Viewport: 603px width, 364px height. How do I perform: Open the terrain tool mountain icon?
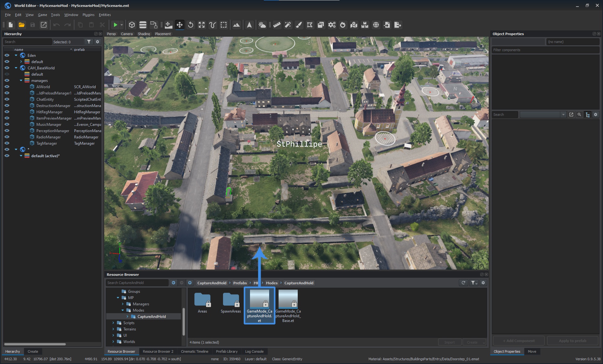pos(236,25)
